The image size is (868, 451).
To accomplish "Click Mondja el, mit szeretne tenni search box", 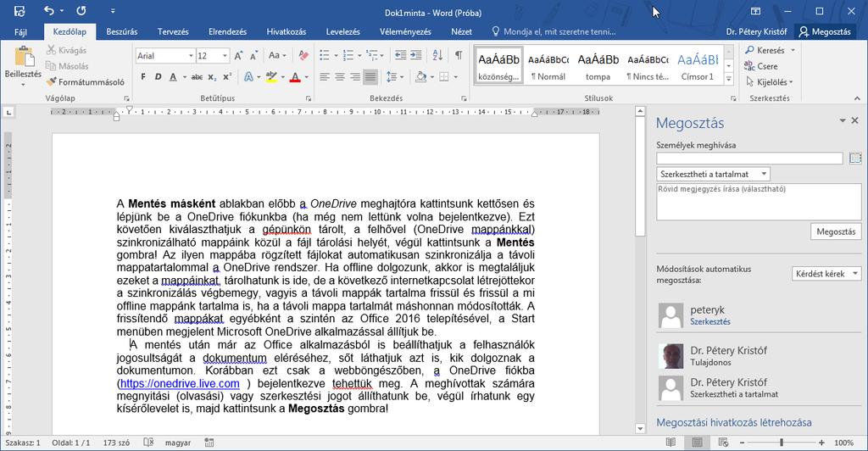I will pos(554,32).
